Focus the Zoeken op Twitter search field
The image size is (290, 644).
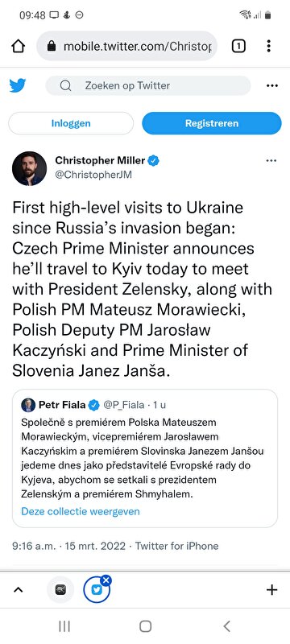click(148, 85)
